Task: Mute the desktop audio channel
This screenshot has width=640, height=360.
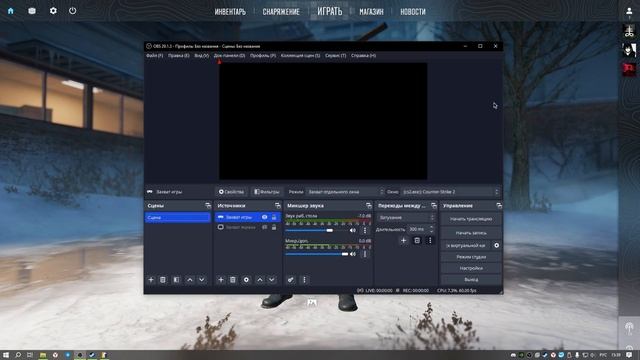Action: (x=353, y=230)
